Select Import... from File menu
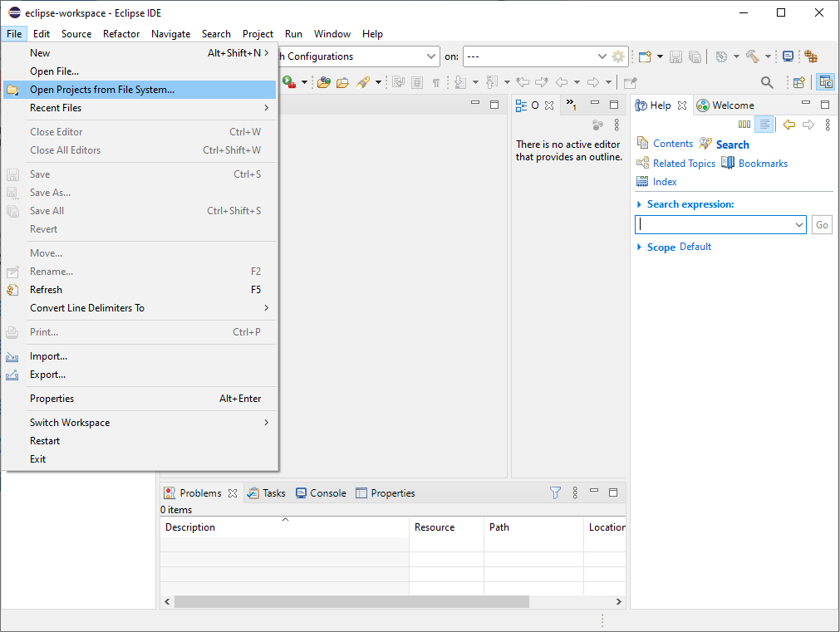The image size is (840, 632). pos(140,356)
